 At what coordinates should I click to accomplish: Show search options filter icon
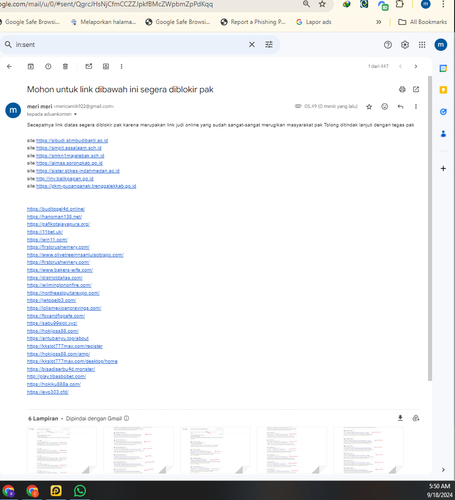pyautogui.click(x=269, y=44)
